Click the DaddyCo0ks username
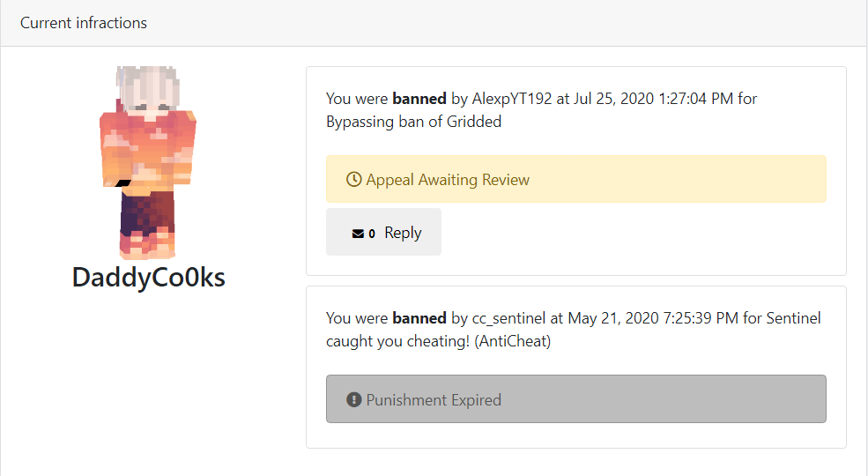 tap(148, 278)
